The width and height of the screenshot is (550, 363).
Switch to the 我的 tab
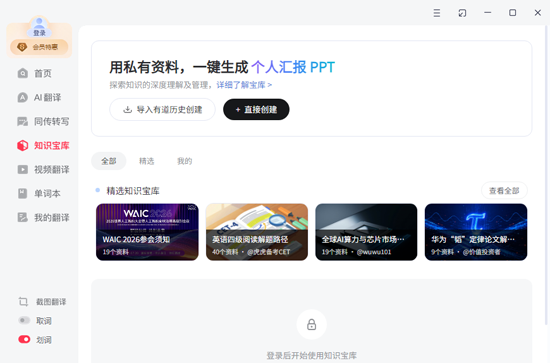(185, 161)
